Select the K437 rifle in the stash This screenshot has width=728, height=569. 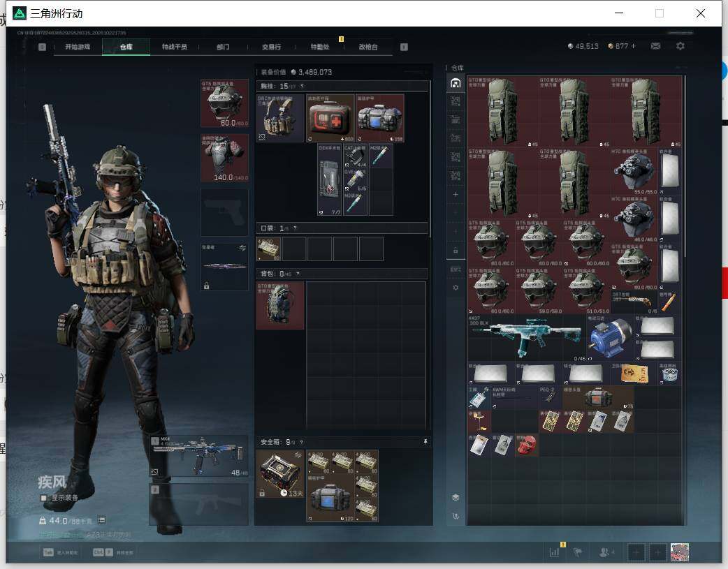[527, 337]
